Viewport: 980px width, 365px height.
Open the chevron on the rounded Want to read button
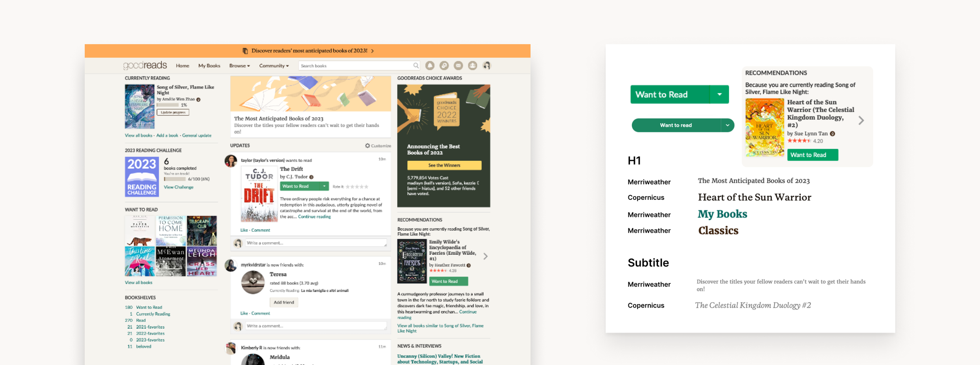(727, 125)
